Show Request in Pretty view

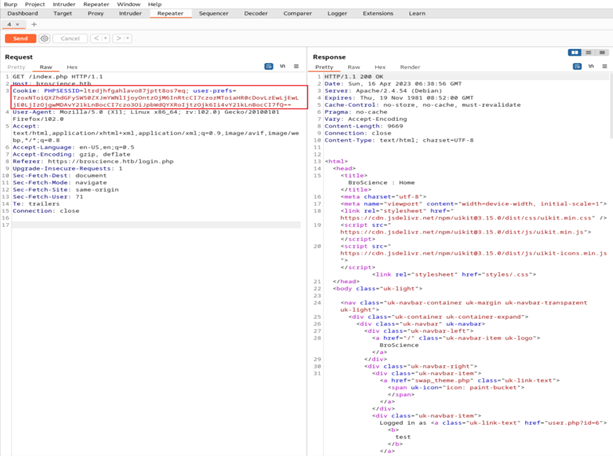point(16,67)
